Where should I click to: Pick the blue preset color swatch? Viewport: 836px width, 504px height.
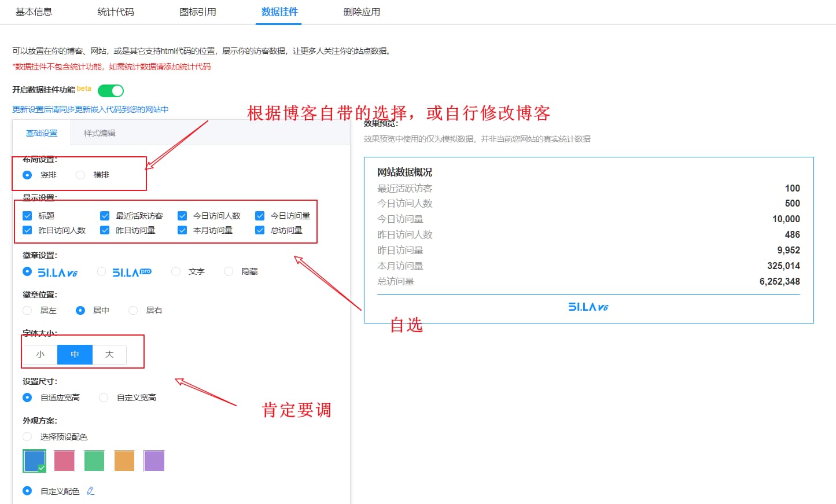[35, 461]
